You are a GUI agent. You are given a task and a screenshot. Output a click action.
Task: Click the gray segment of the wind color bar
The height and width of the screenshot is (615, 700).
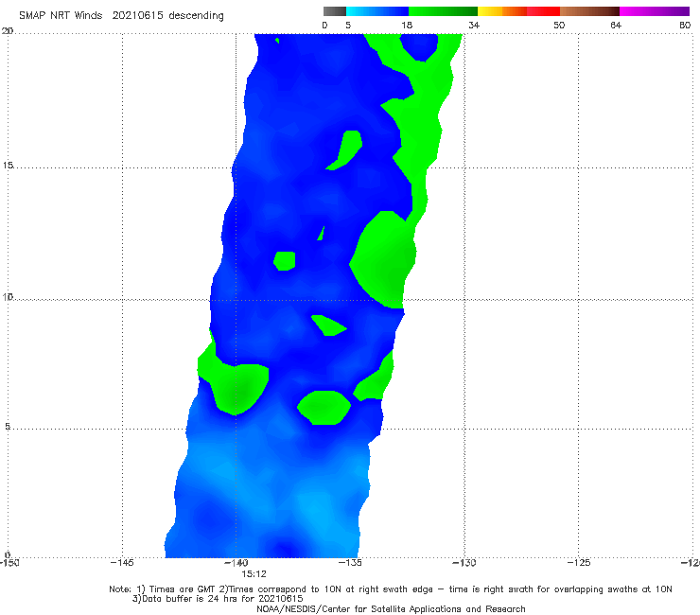(x=335, y=11)
